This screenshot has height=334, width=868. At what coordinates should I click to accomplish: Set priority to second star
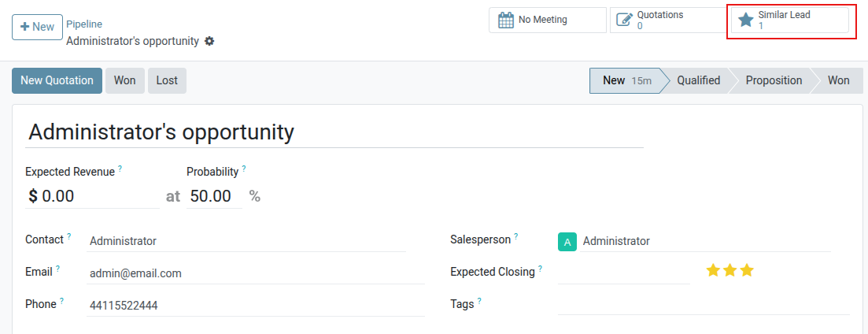(x=730, y=270)
